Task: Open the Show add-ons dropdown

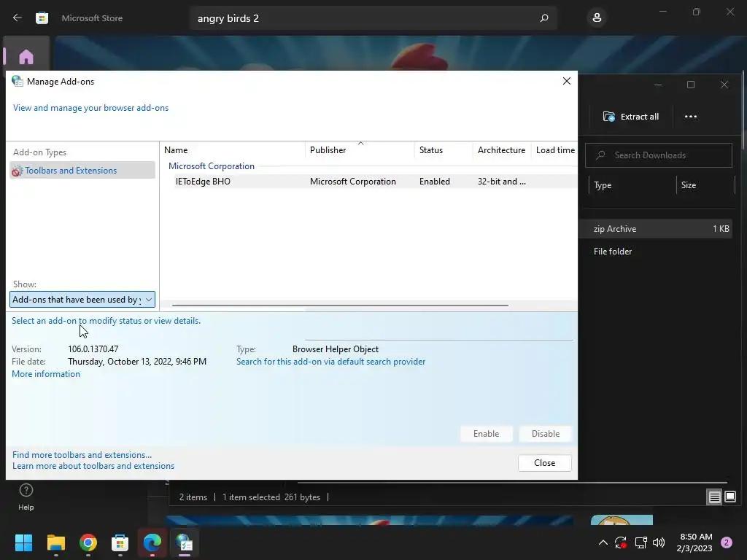Action: tap(82, 300)
